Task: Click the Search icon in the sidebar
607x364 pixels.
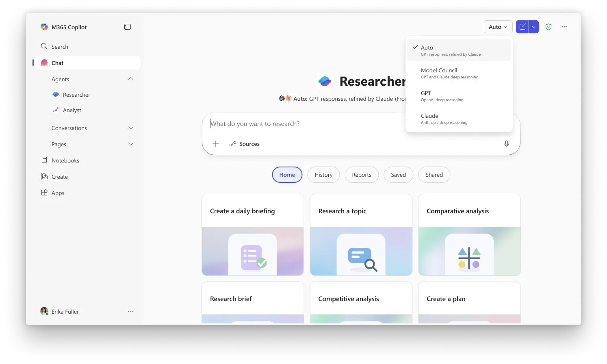Action: tap(44, 46)
